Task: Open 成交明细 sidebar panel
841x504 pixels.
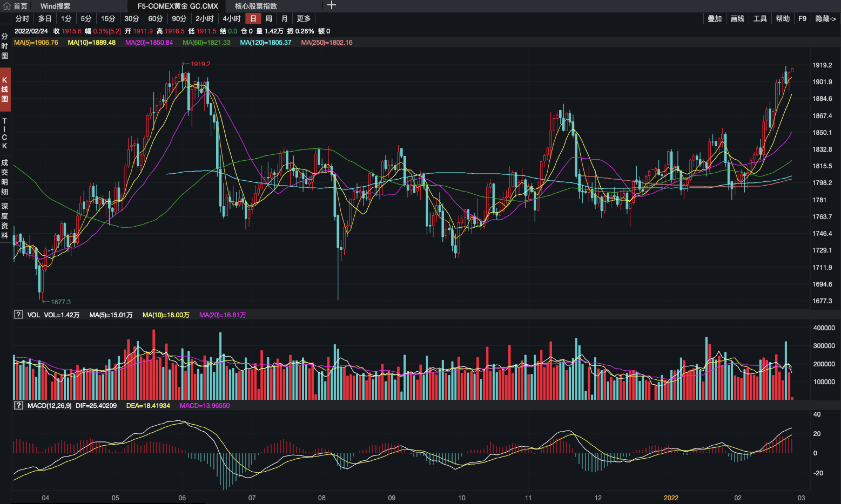Action: click(5, 177)
